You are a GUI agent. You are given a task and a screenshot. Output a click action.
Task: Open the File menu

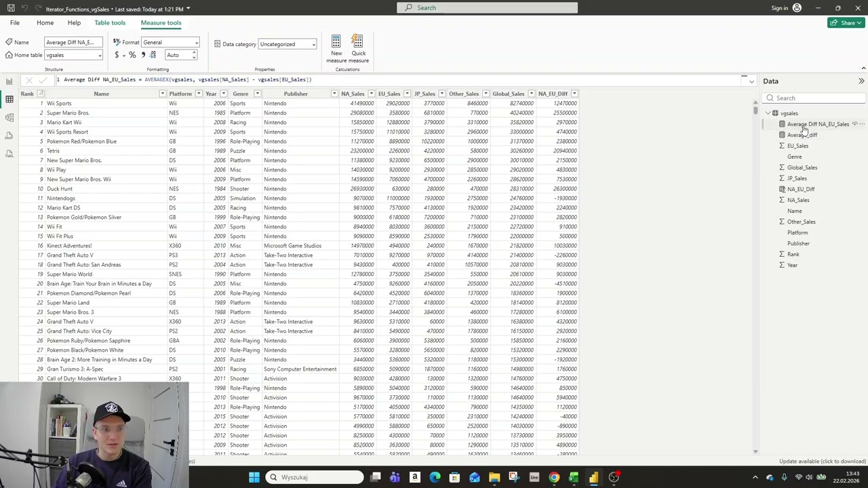(14, 22)
